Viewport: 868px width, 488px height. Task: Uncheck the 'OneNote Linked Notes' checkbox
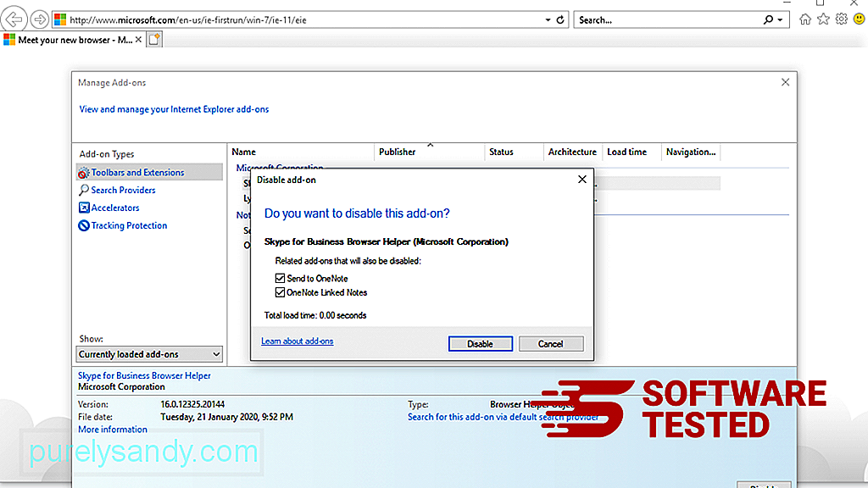[280, 292]
